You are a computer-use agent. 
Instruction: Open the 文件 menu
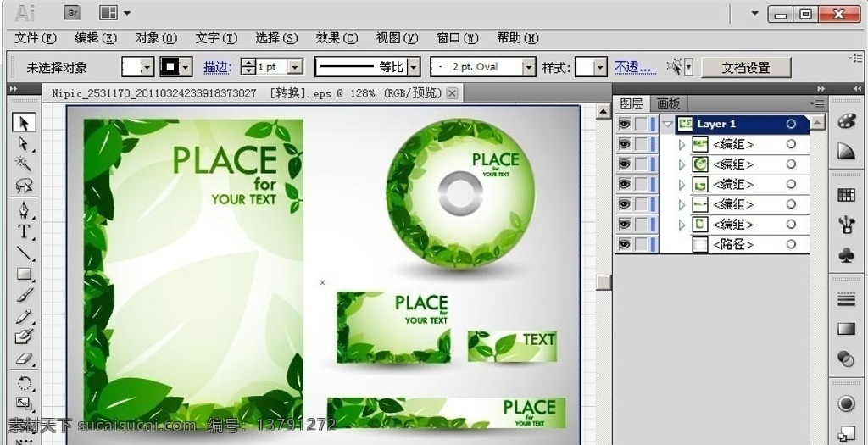pyautogui.click(x=36, y=37)
